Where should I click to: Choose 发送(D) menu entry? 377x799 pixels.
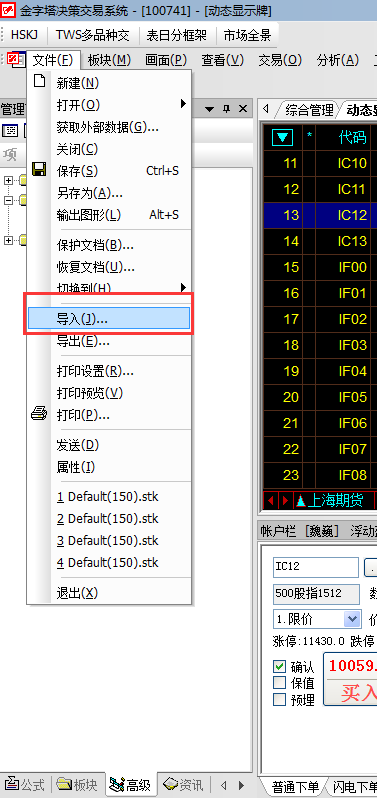coord(109,445)
